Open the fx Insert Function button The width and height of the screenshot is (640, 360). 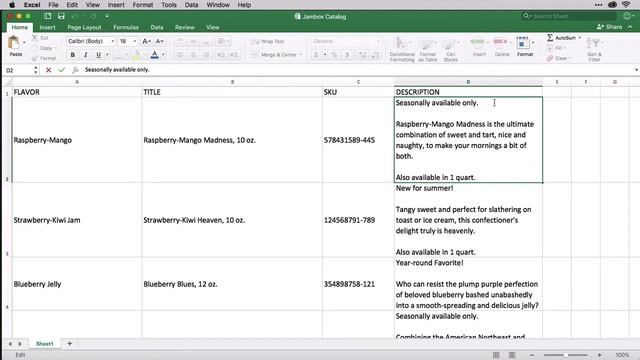[x=76, y=70]
